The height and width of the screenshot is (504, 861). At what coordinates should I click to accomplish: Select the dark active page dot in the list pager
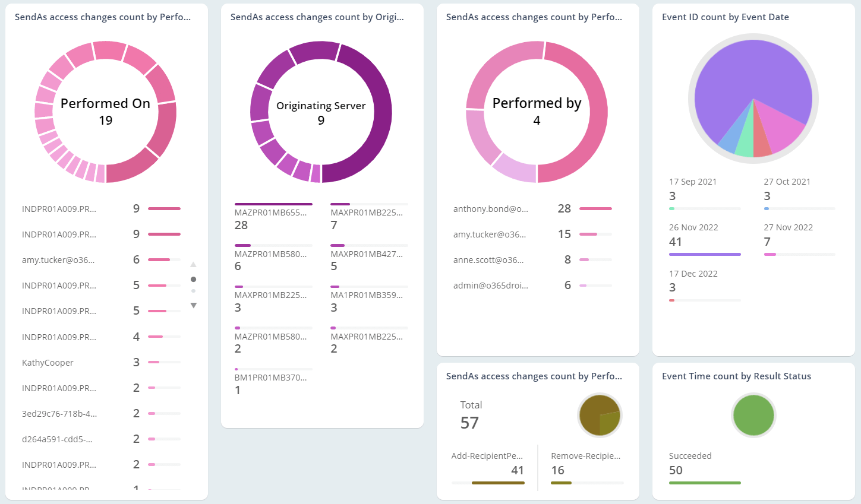(x=193, y=279)
